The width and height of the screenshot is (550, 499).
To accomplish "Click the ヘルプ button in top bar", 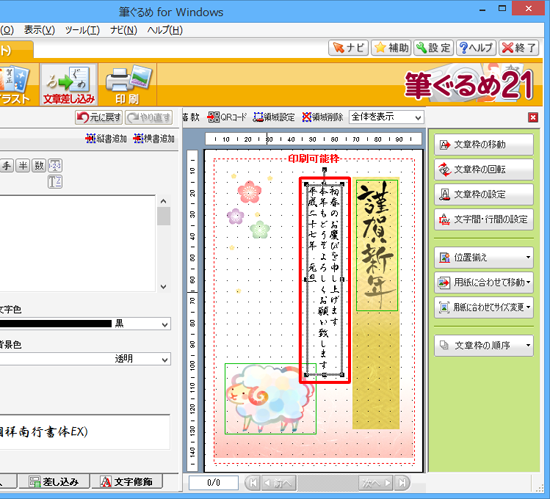I will 476,48.
